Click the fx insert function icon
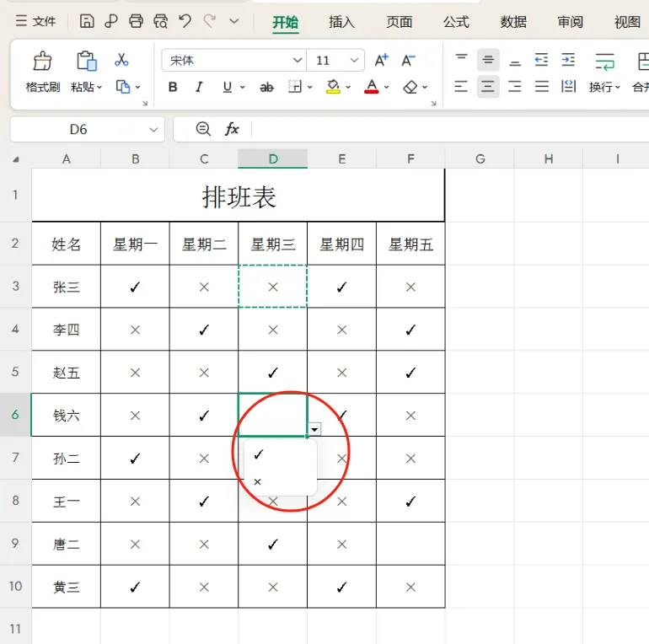 point(232,129)
